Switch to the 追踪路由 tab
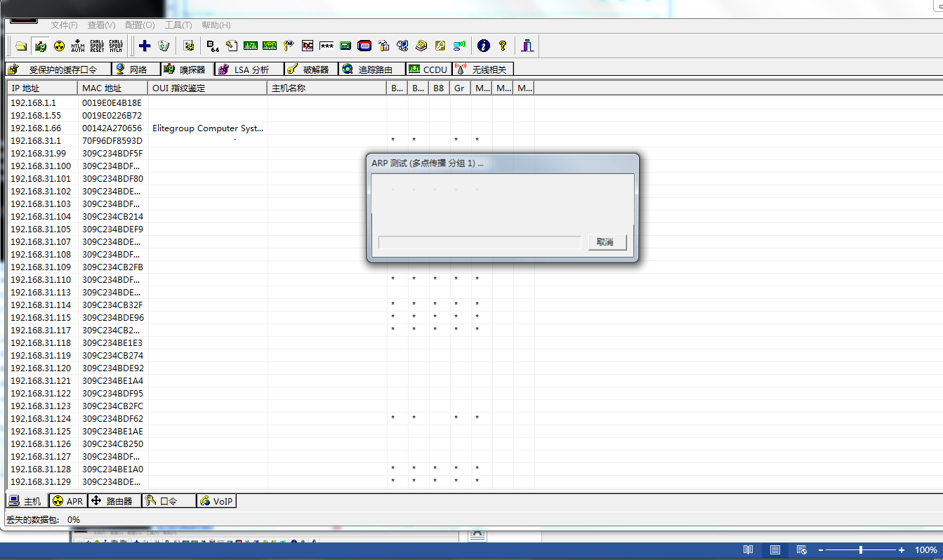 (x=372, y=69)
